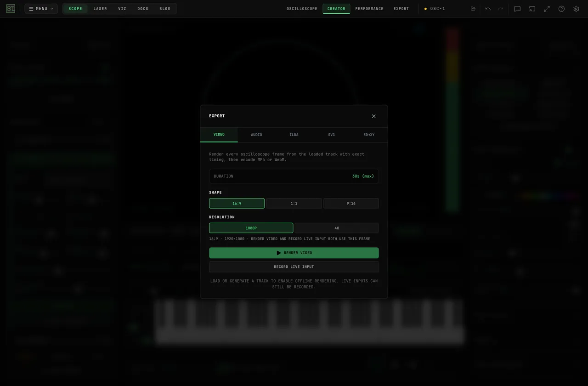Open settings with the gear icon
This screenshot has width=588, height=386.
point(576,9)
